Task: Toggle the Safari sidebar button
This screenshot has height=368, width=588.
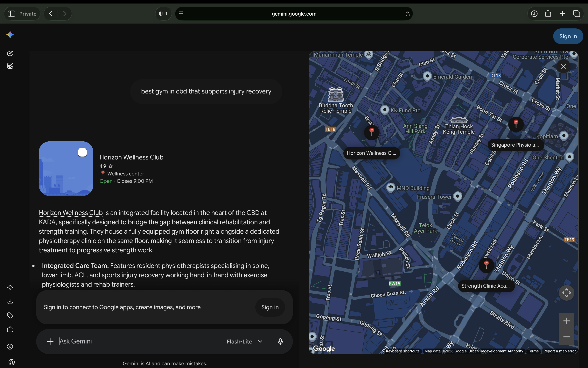Action: (11, 14)
